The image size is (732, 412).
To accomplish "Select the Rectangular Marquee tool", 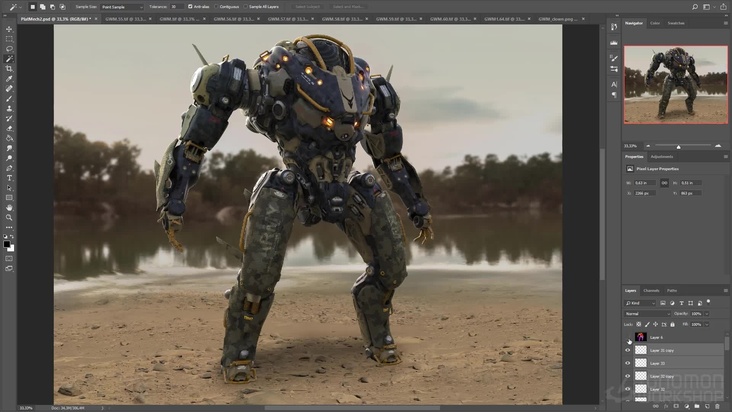I will 9,39.
